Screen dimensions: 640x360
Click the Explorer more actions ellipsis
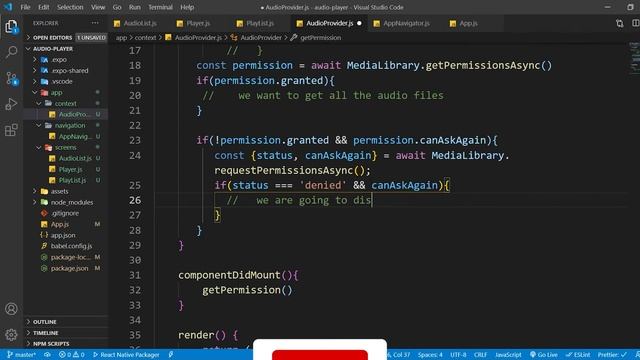click(95, 23)
